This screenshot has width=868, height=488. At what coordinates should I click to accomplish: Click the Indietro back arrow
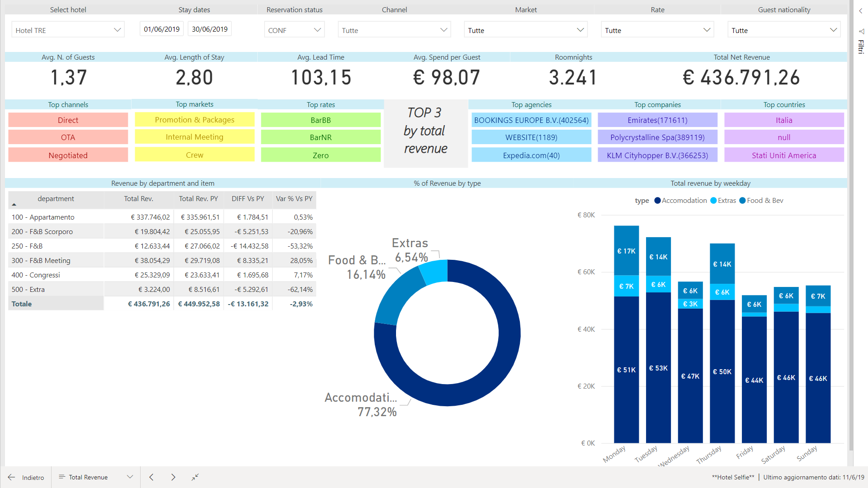12,477
